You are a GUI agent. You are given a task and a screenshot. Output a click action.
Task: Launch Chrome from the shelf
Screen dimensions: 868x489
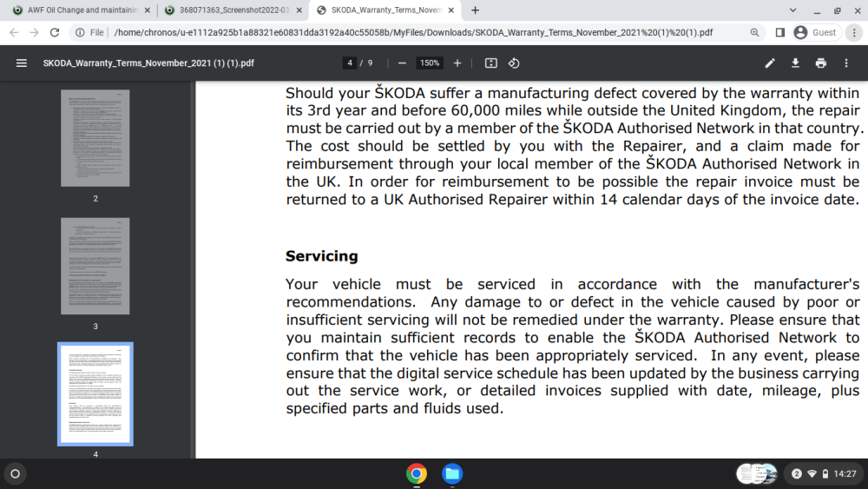pos(417,473)
